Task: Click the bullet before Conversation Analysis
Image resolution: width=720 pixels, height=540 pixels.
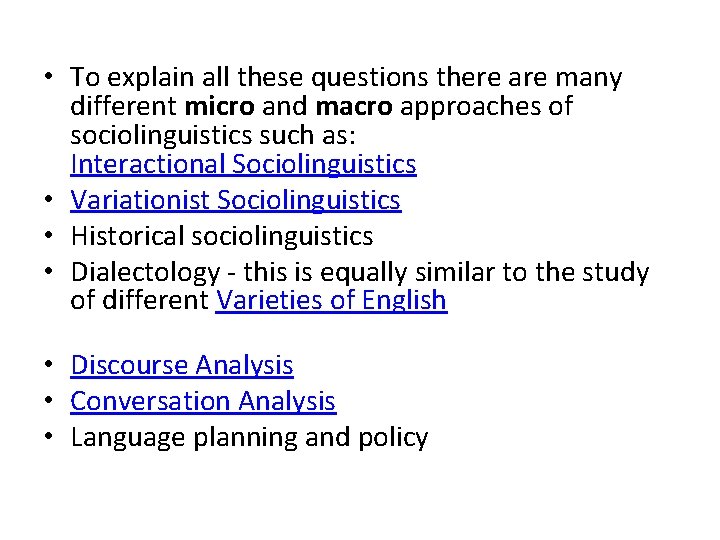Action: point(49,400)
